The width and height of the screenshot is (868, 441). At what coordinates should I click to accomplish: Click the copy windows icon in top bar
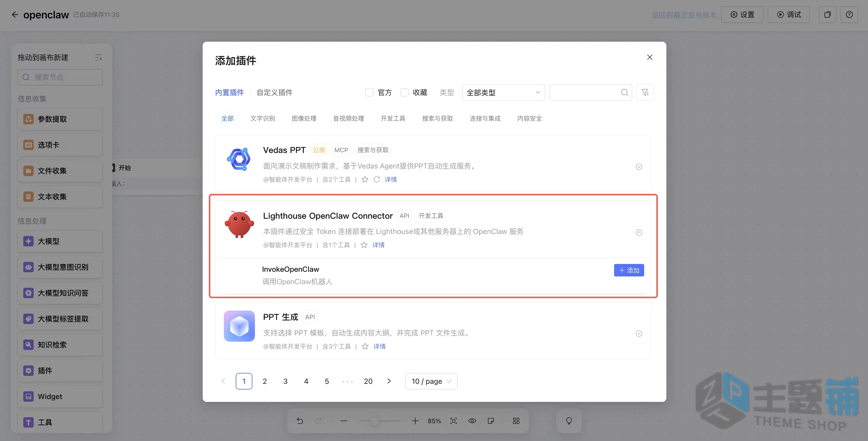click(828, 14)
